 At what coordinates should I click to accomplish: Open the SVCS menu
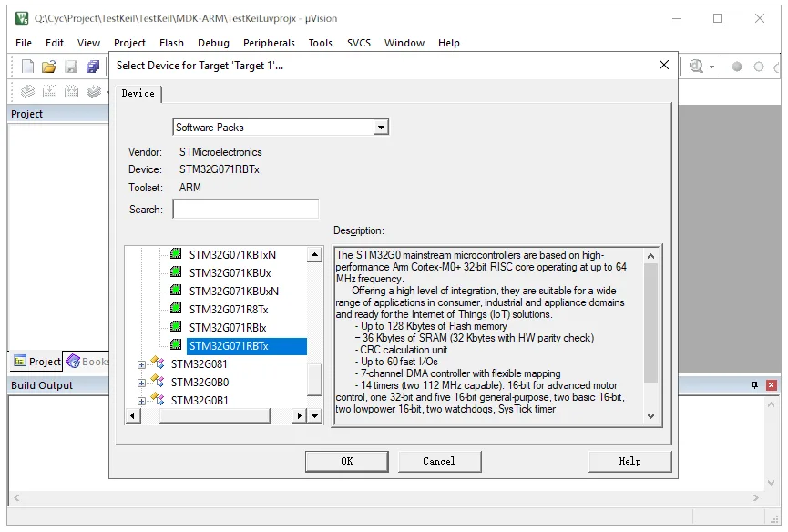[359, 43]
